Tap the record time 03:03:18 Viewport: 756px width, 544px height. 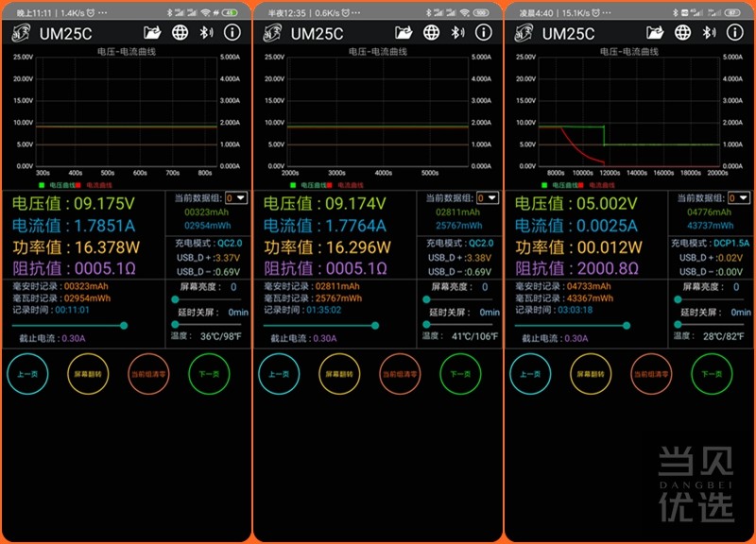point(576,310)
